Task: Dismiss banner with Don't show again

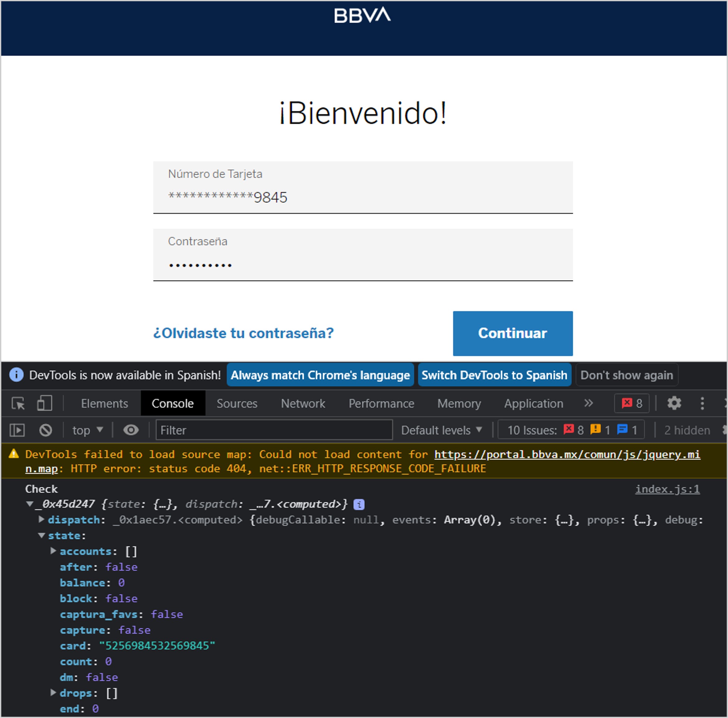Action: 627,375
